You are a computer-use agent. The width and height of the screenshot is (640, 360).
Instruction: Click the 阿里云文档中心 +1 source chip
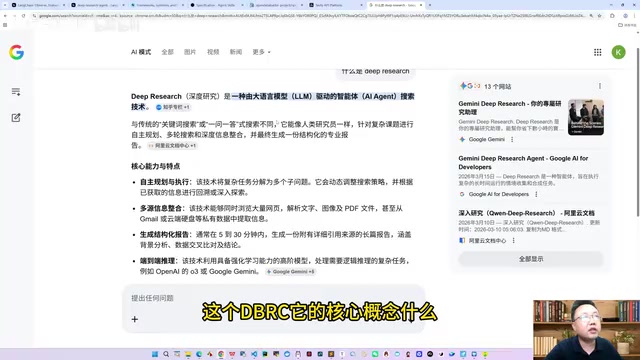click(172, 145)
